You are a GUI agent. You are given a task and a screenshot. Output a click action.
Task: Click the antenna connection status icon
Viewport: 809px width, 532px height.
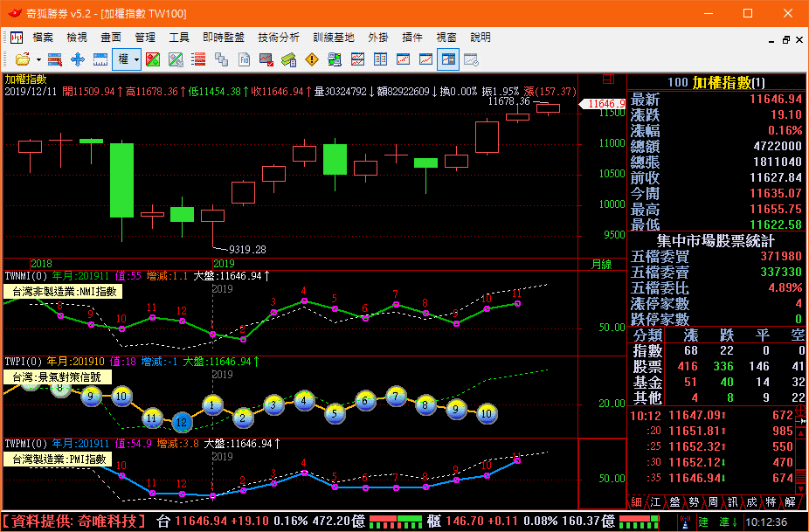[685, 522]
